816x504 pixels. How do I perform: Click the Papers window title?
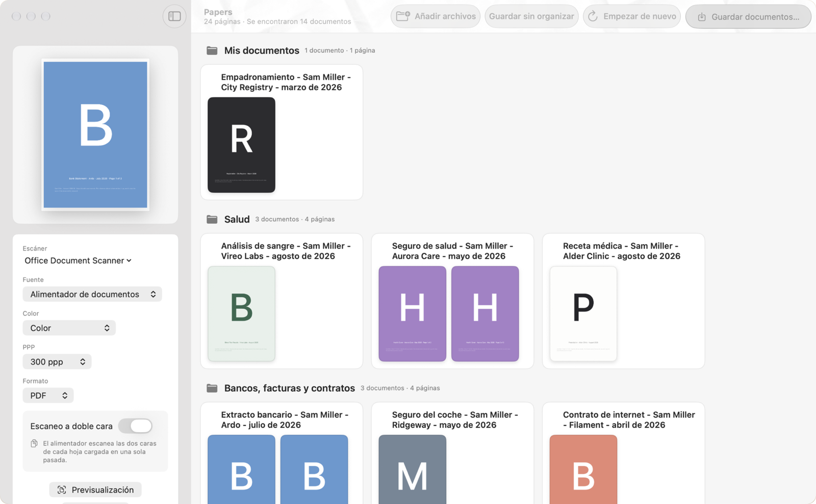click(x=218, y=12)
